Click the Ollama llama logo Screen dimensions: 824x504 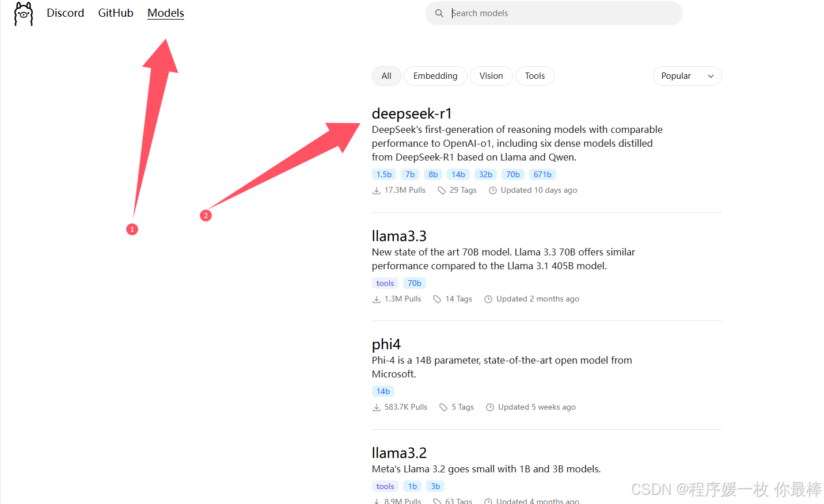[24, 13]
